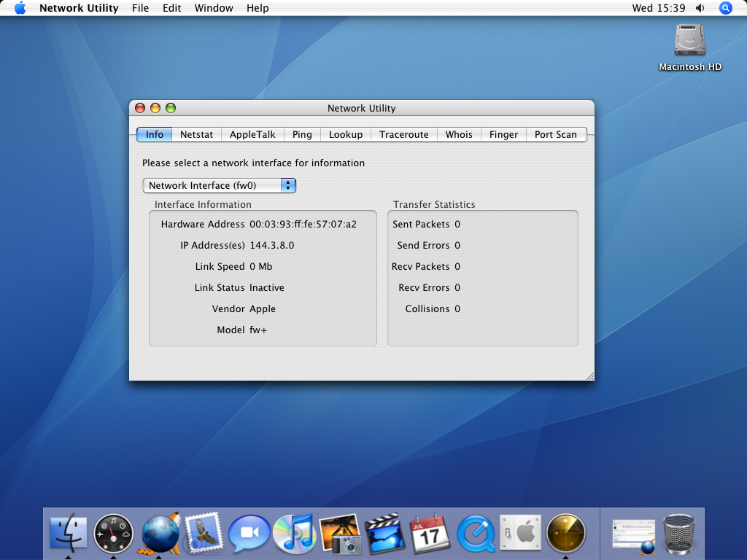Click the Link Status value Inactive
The width and height of the screenshot is (747, 560).
pyautogui.click(x=267, y=287)
